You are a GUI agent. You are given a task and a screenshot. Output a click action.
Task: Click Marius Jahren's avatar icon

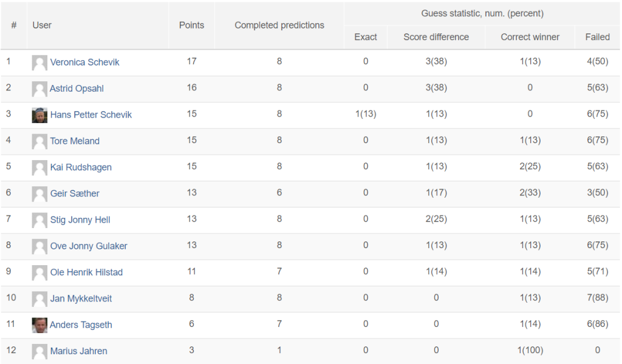[39, 351]
